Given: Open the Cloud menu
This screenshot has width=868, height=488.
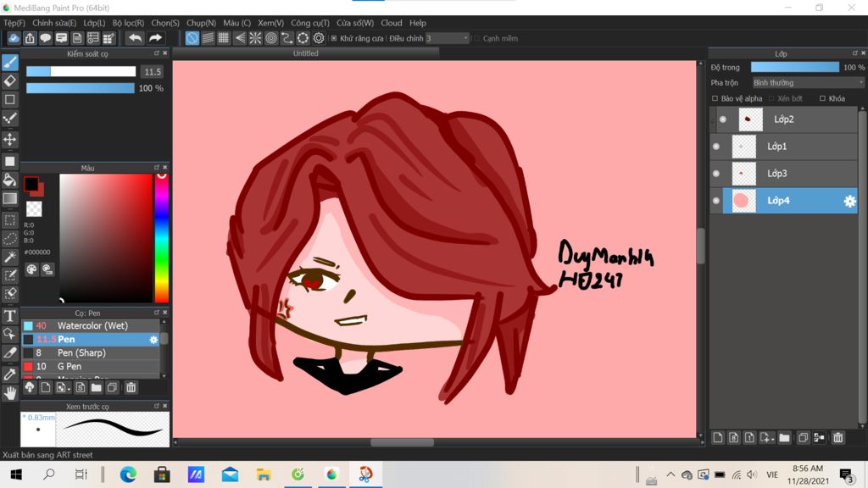Looking at the screenshot, I should pos(392,23).
